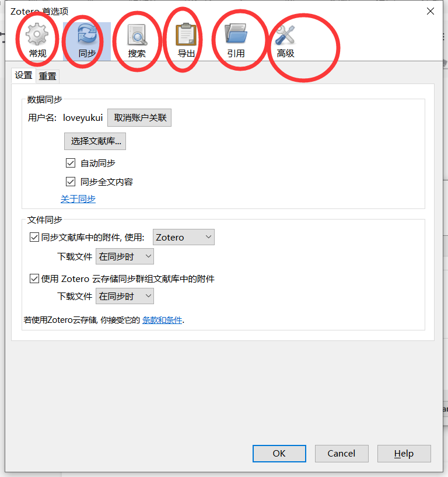Viewport: 448px width, 477px height.
Task: Open the 关于同步 link
Action: pos(78,199)
